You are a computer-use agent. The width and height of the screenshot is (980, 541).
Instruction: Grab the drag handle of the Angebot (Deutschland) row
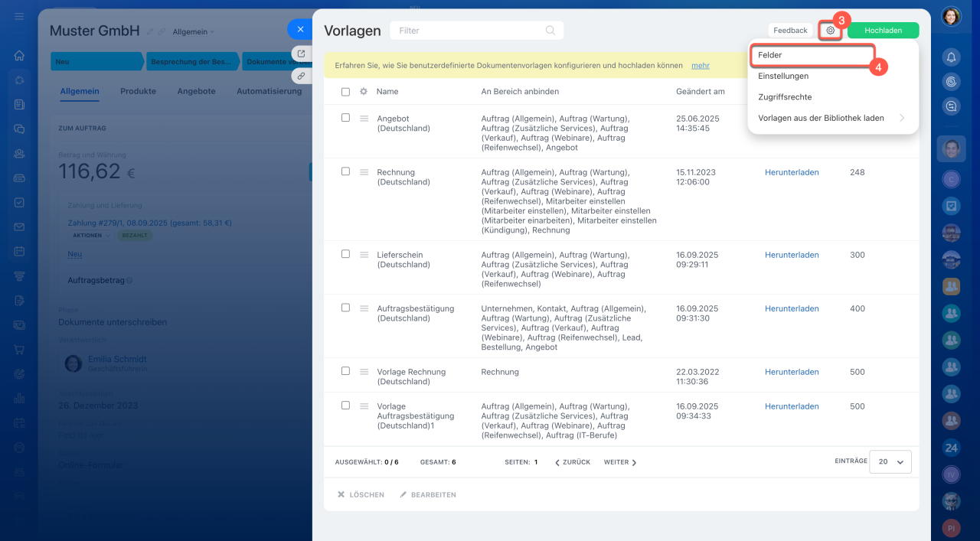364,119
